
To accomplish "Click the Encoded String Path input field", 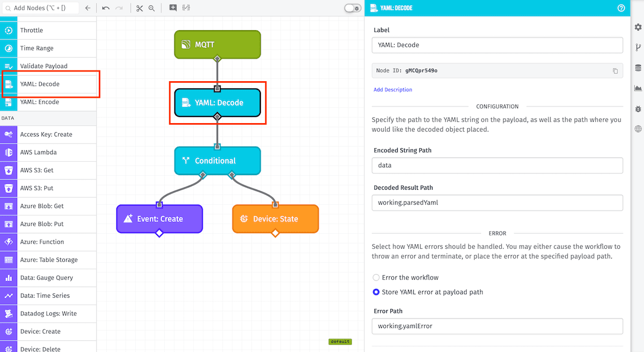I will coord(497,166).
